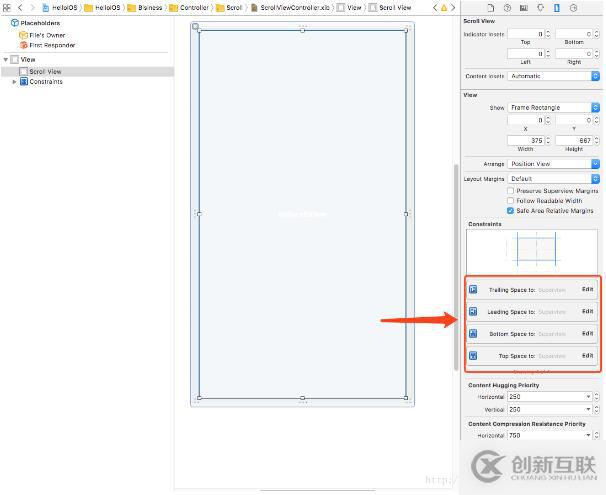This screenshot has height=495, width=606.
Task: Click the constraints diagram preview
Action: pos(532,251)
